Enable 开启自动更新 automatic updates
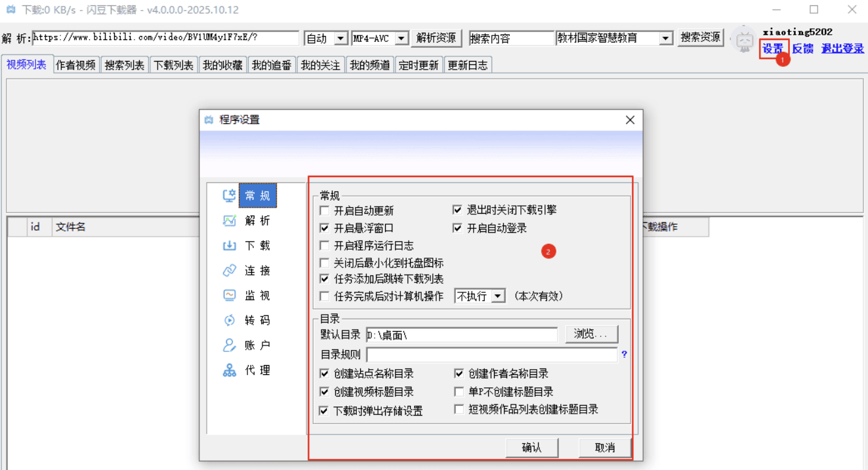868x470 pixels. [x=325, y=210]
